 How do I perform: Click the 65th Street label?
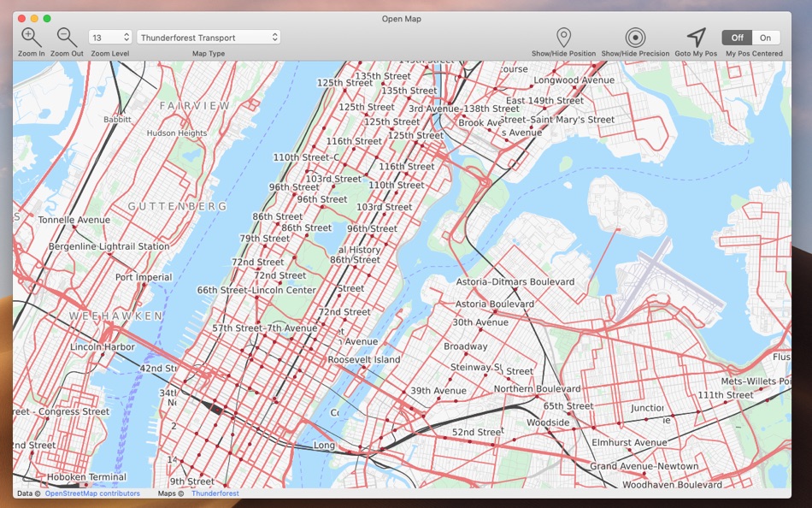coord(568,406)
